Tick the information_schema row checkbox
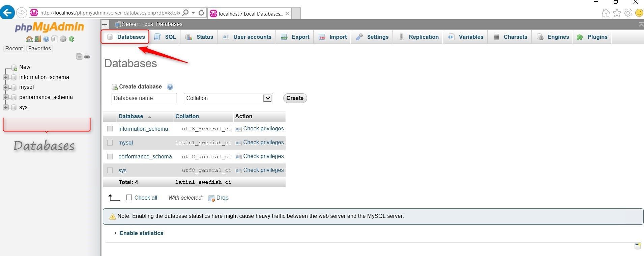The width and height of the screenshot is (644, 256). [110, 129]
